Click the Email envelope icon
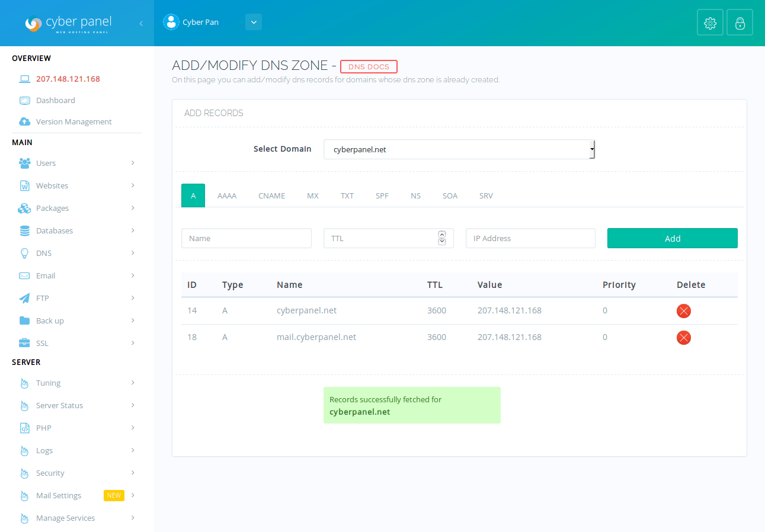 click(24, 275)
